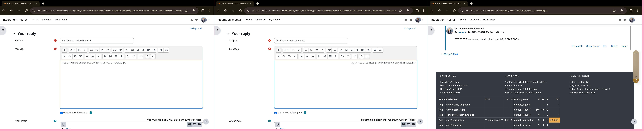Indent text in middle window editor
The width and height of the screenshot is (644, 131).
point(322,50)
